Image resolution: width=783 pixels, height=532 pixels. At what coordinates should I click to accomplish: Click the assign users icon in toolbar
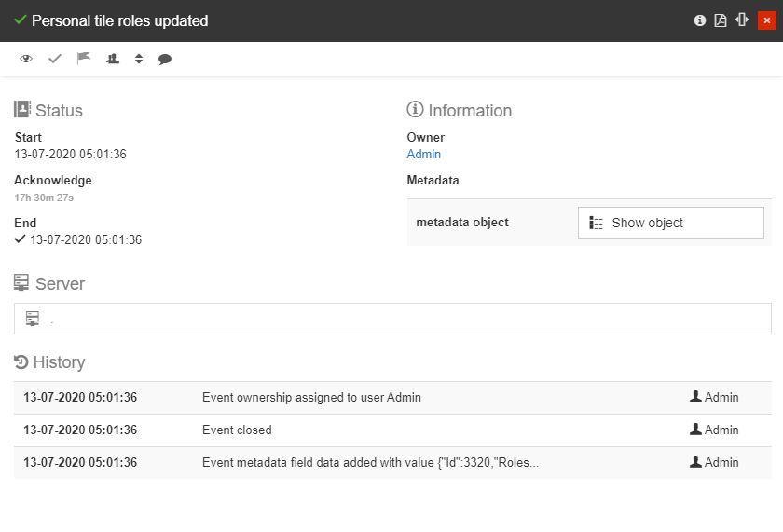[113, 59]
